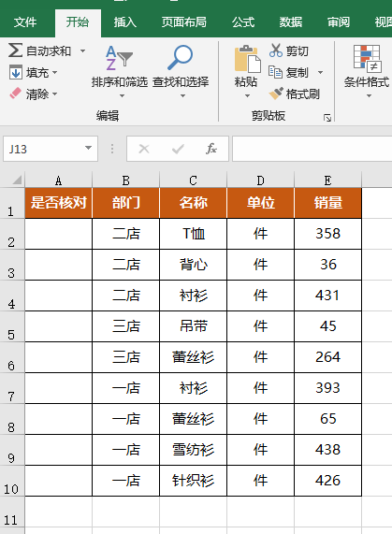Switch to the 开始 tab
The height and width of the screenshot is (534, 392).
pos(78,22)
